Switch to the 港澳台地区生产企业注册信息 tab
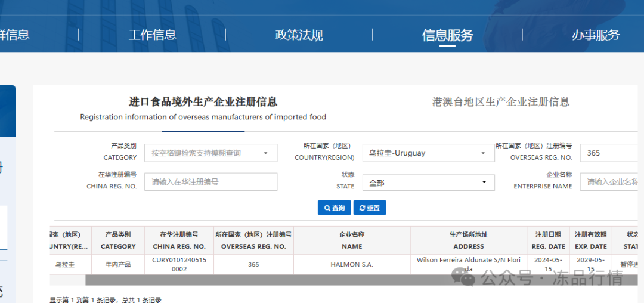 pyautogui.click(x=500, y=102)
